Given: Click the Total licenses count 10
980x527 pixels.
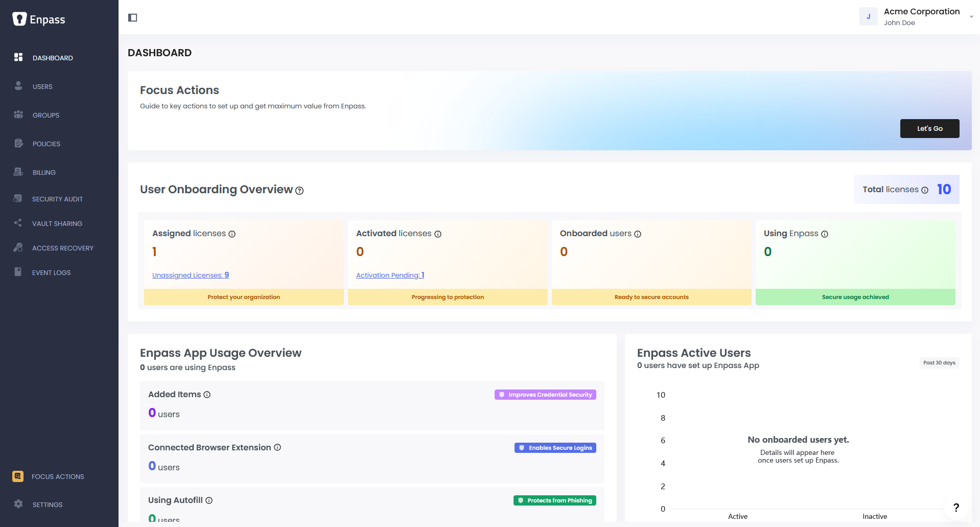Looking at the screenshot, I should coord(944,190).
